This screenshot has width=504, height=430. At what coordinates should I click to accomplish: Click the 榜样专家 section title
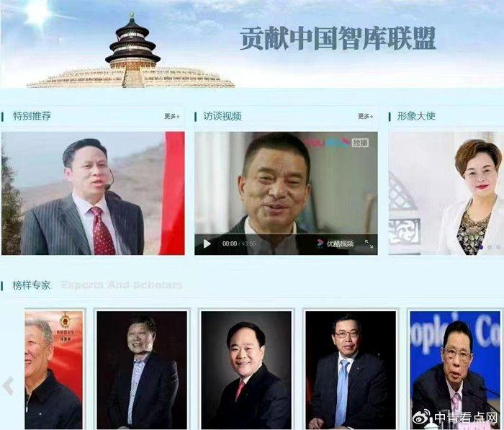(32, 285)
